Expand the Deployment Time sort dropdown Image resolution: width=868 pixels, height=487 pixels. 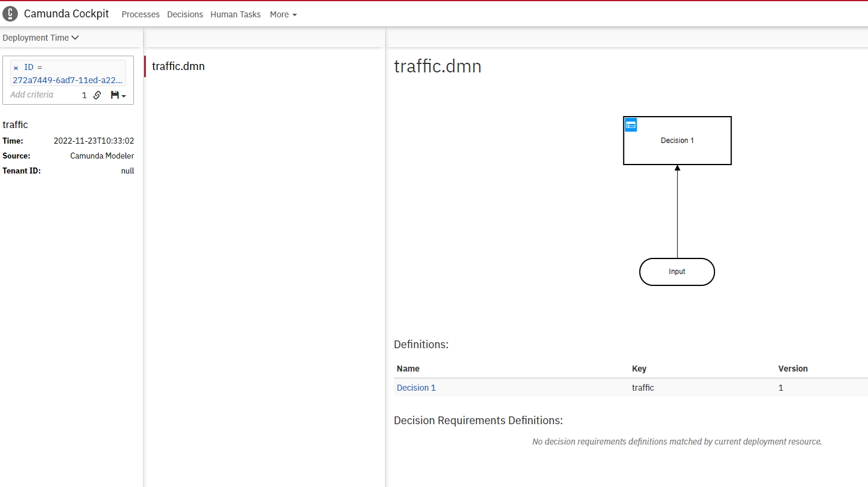click(41, 38)
